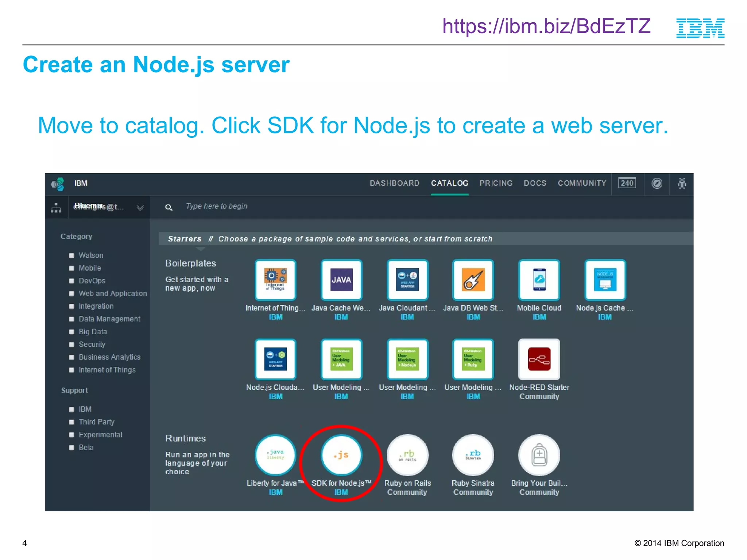Check the Internet of Things category filter
747x560 pixels.
pyautogui.click(x=71, y=370)
